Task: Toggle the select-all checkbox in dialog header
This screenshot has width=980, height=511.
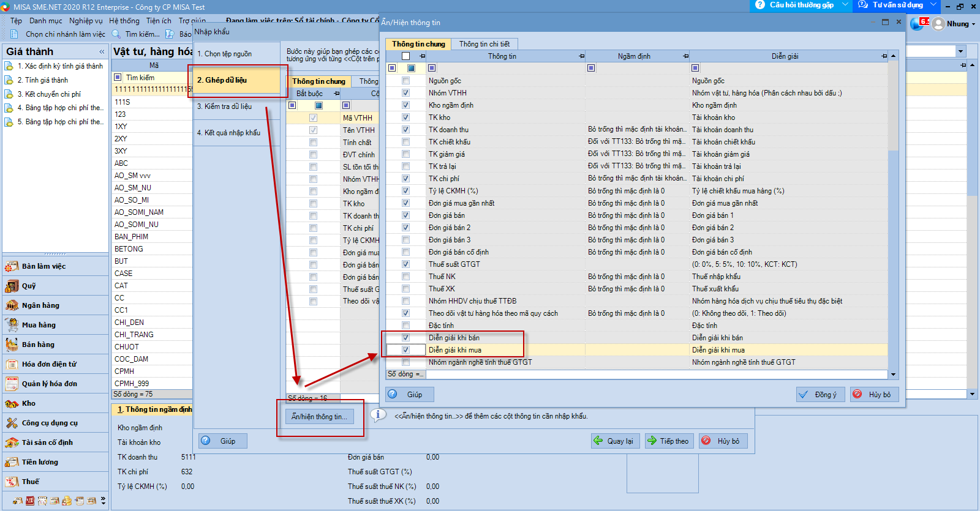Action: 405,56
